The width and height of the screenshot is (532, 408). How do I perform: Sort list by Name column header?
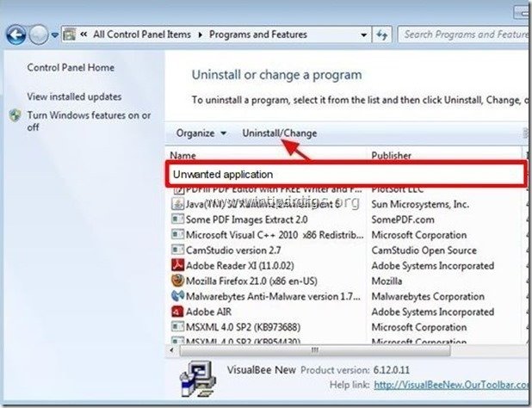point(182,155)
